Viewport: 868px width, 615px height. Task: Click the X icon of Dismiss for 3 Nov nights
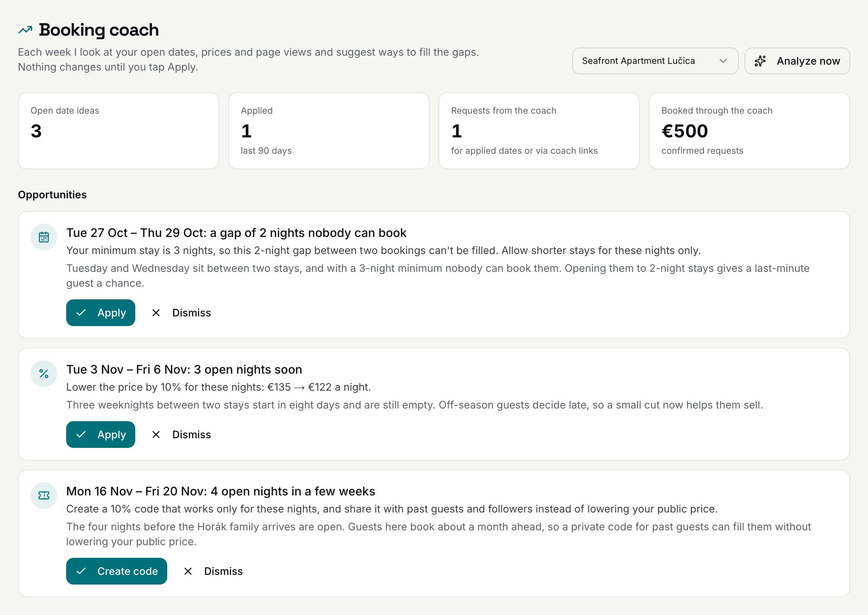pyautogui.click(x=156, y=435)
